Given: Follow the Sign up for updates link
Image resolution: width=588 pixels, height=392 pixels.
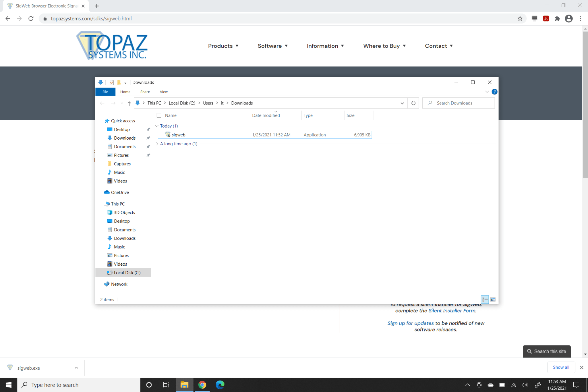Looking at the screenshot, I should coord(410,323).
